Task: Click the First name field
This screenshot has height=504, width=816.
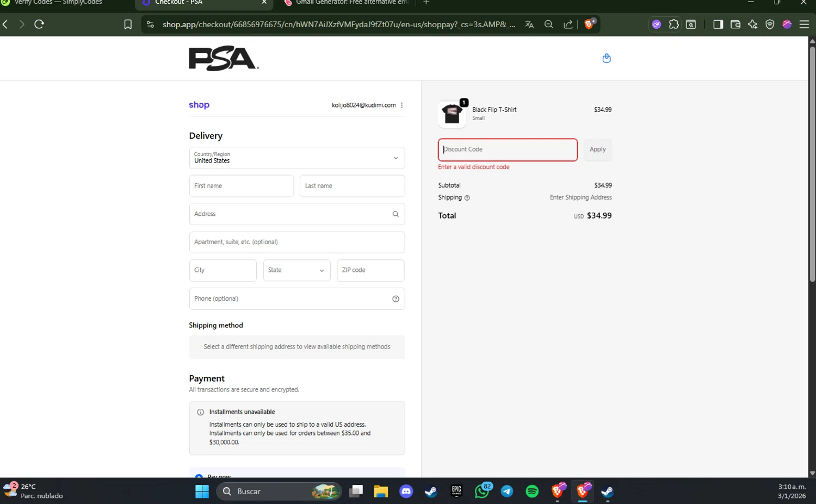Action: pos(242,186)
